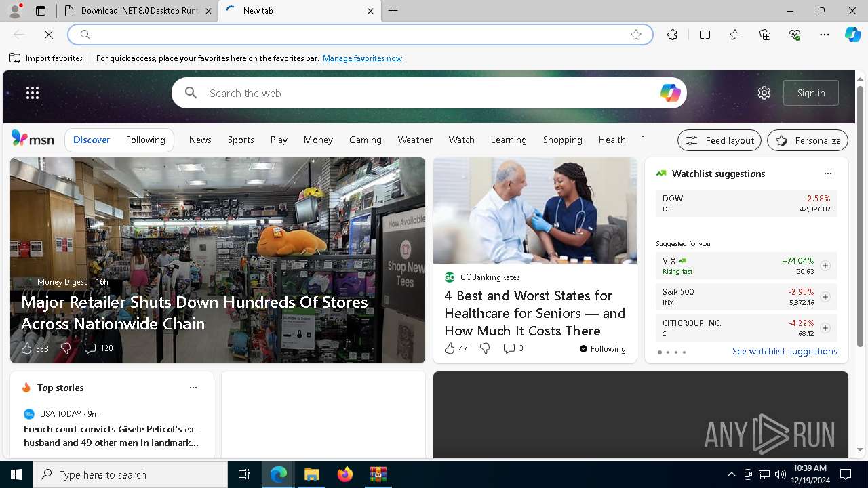Screen dimensions: 868x488
Task: Open the Sports category
Action: 241,140
